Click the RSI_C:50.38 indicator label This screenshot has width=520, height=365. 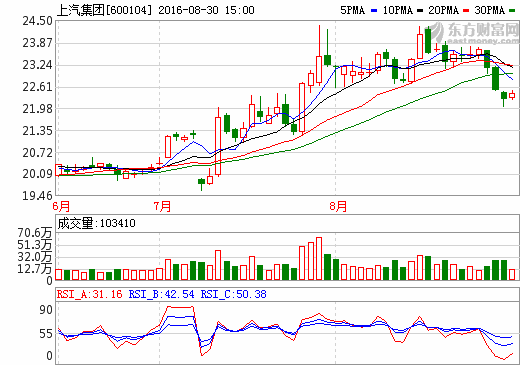tap(233, 294)
